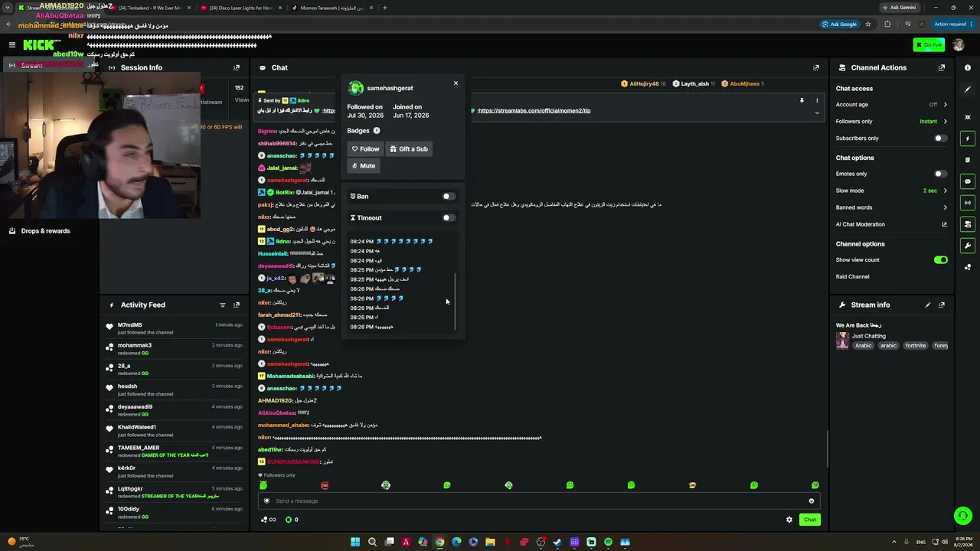Open a new browser tab
980x551 pixels.
385,8
